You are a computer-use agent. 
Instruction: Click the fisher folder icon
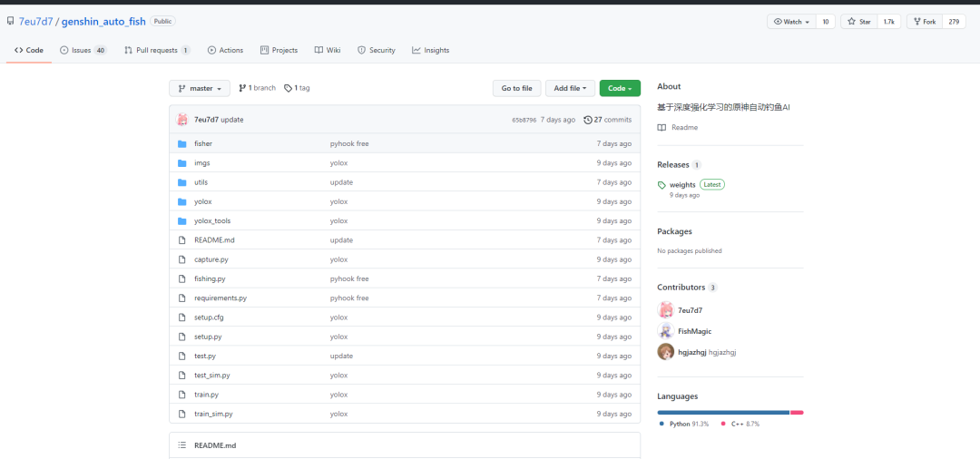(181, 143)
